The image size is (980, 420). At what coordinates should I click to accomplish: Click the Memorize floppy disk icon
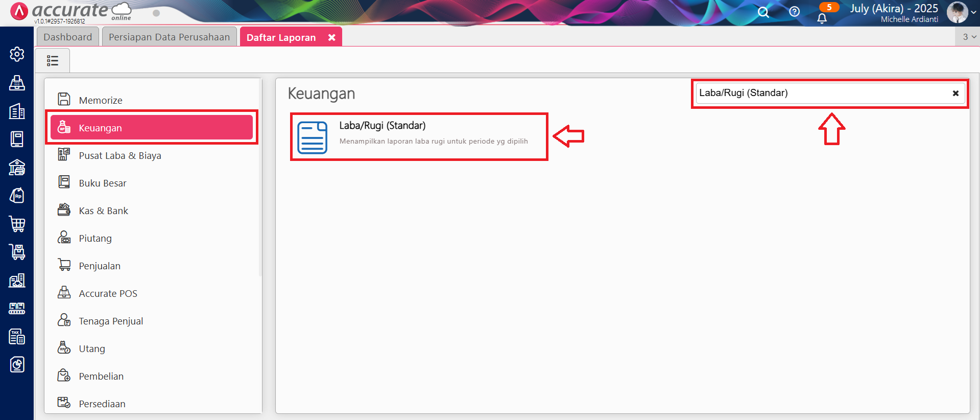point(64,99)
